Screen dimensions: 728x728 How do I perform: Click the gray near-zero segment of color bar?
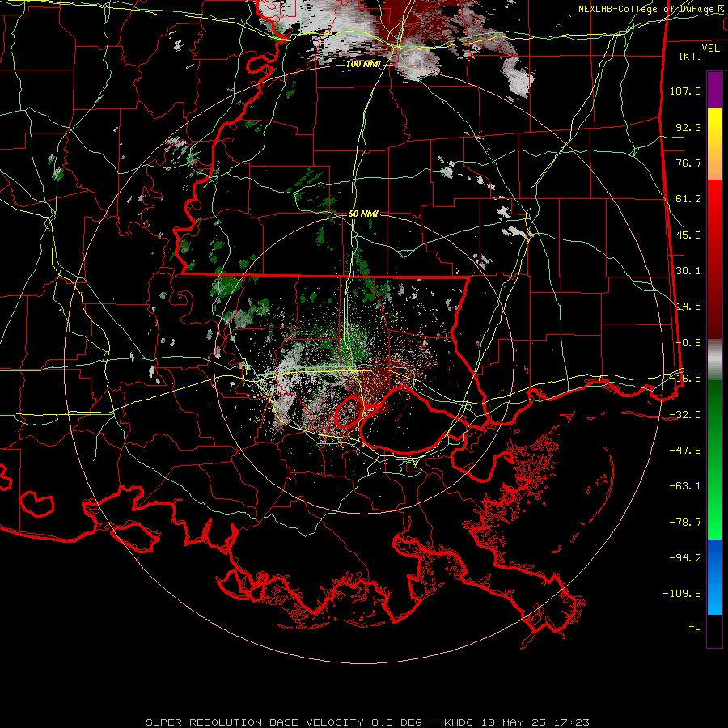tap(714, 360)
